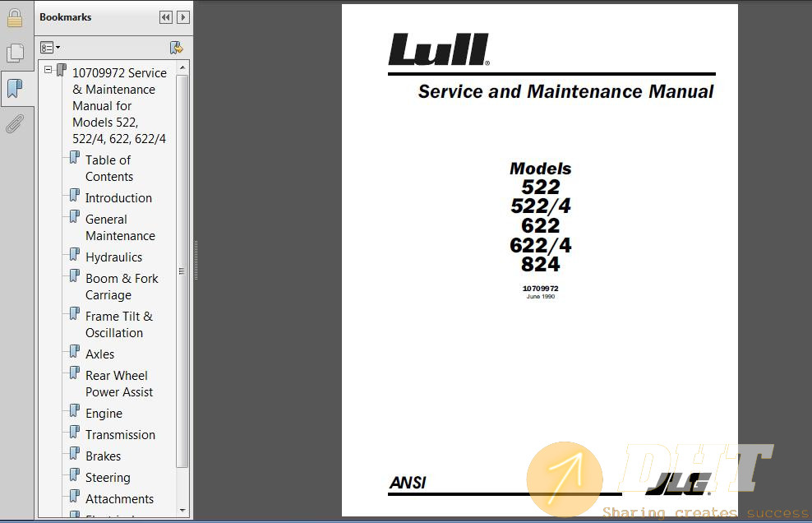Navigate to the Hydraulics bookmark
The height and width of the screenshot is (523, 812).
[x=114, y=257]
